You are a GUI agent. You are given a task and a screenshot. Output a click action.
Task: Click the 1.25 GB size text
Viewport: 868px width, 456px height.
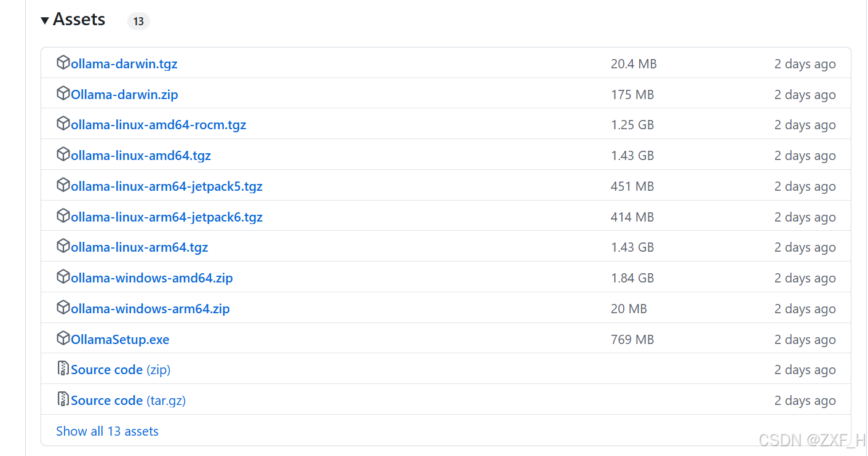632,125
